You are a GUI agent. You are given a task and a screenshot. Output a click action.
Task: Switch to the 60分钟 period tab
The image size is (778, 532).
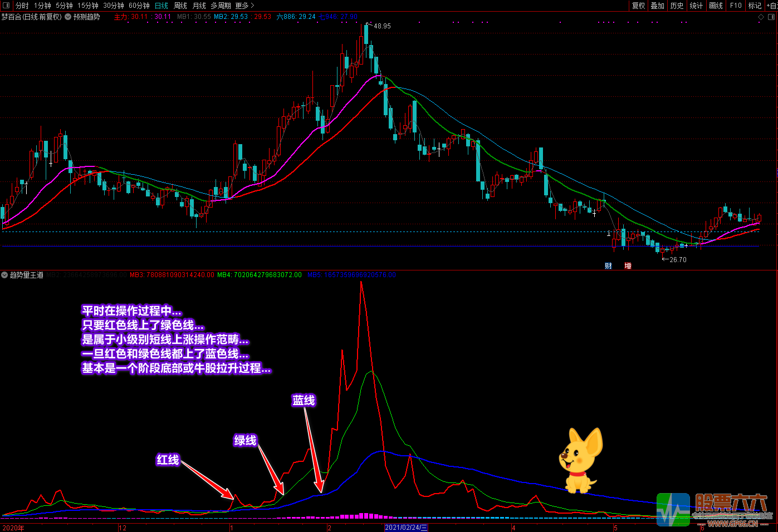[x=139, y=6]
